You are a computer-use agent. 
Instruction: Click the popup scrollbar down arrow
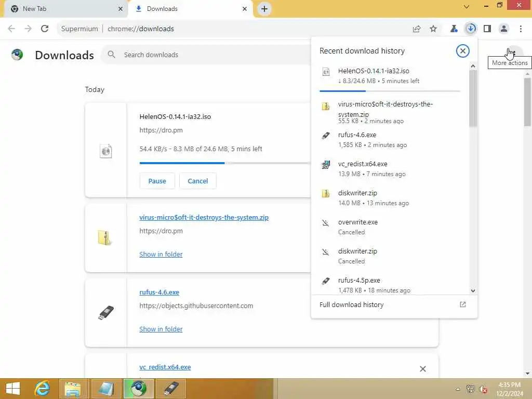[x=473, y=291]
